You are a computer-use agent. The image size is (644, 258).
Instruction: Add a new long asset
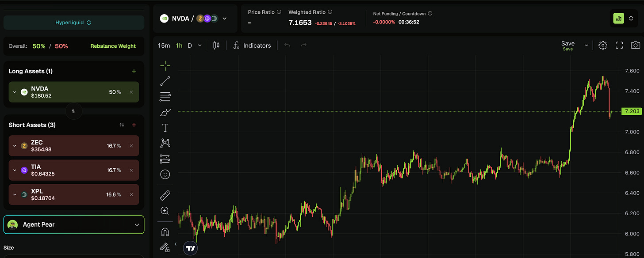pyautogui.click(x=134, y=71)
